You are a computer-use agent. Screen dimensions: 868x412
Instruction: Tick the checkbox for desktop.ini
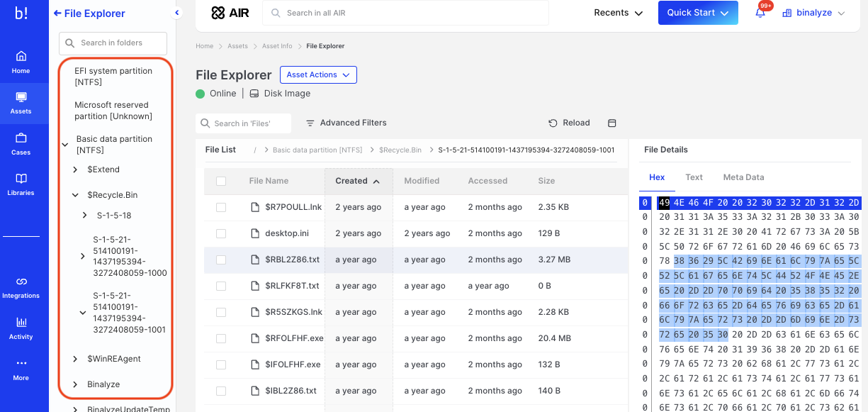click(x=221, y=233)
